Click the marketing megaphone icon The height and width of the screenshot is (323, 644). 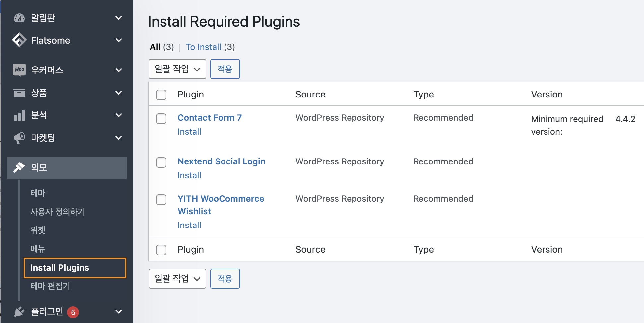tap(19, 138)
